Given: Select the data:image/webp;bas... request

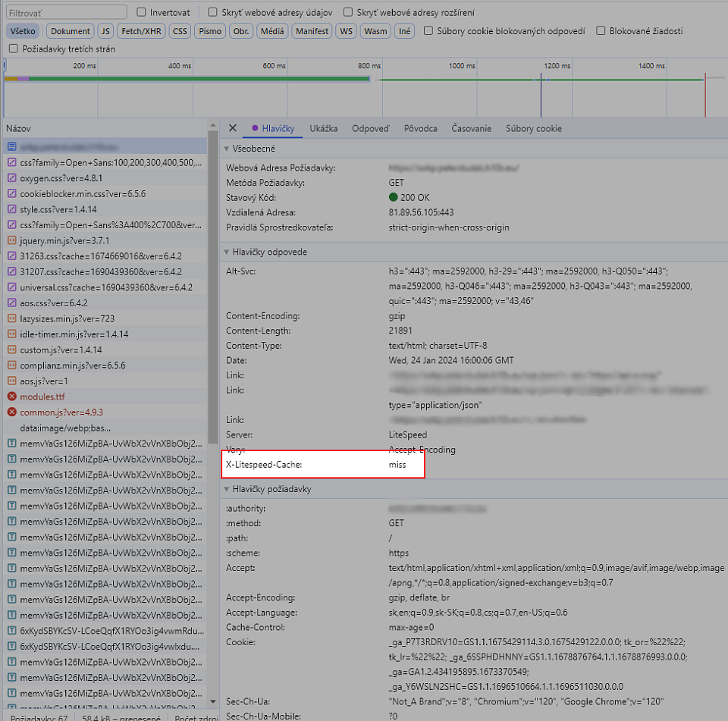Looking at the screenshot, I should (x=105, y=428).
